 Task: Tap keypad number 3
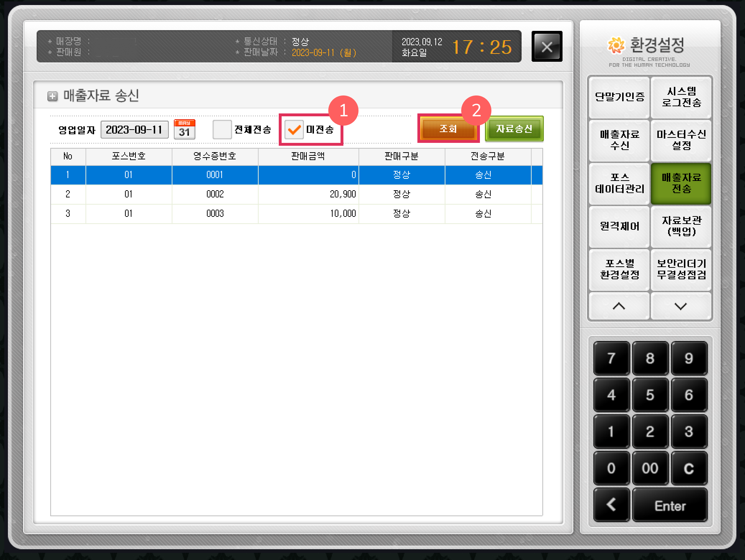[689, 431]
